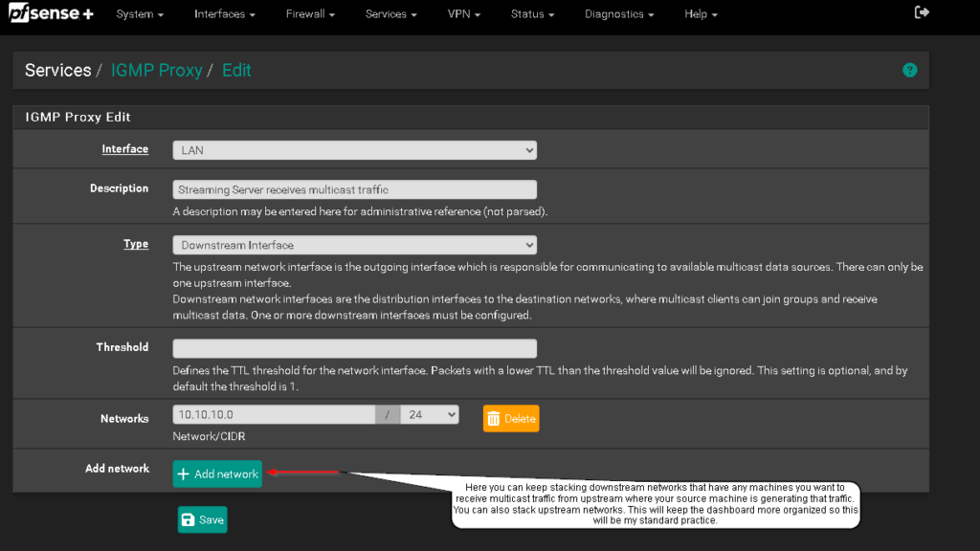
Task: Click the logout icon in navbar
Action: click(922, 13)
